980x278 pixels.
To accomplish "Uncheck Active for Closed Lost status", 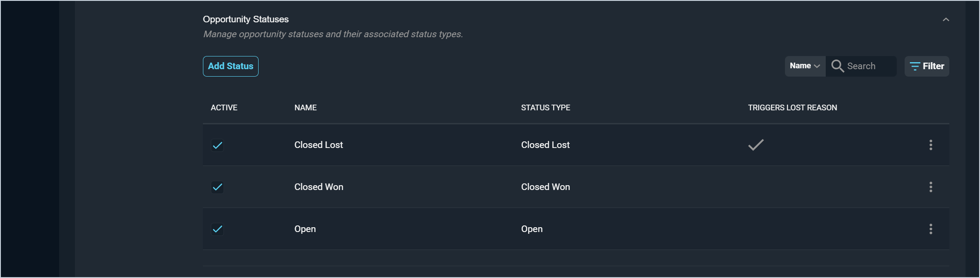I will (x=217, y=145).
